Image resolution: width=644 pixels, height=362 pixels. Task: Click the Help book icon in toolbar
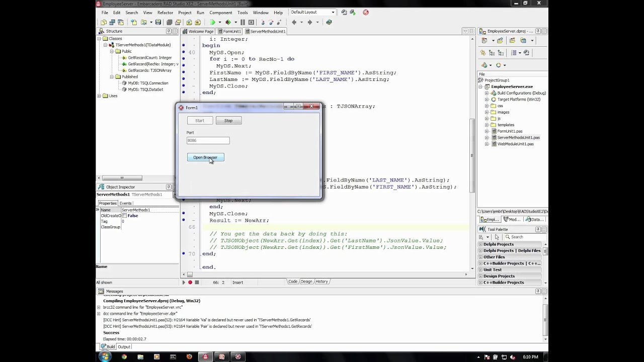(329, 22)
